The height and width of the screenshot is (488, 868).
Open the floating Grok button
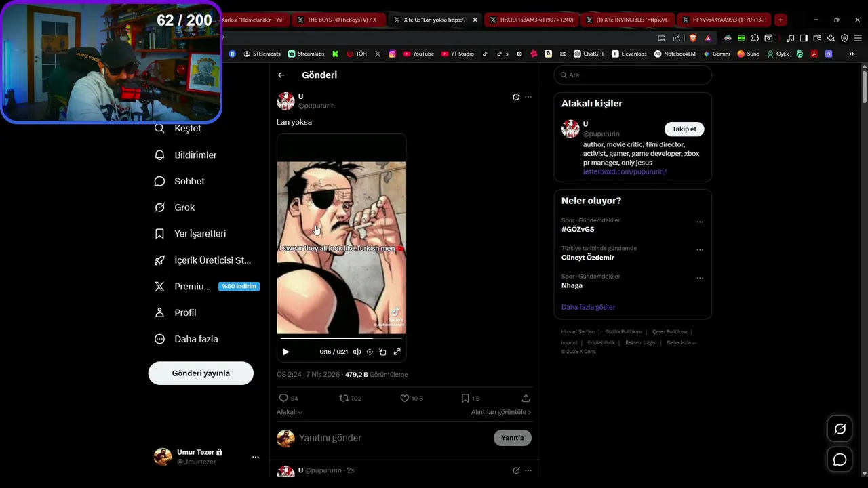pos(840,429)
